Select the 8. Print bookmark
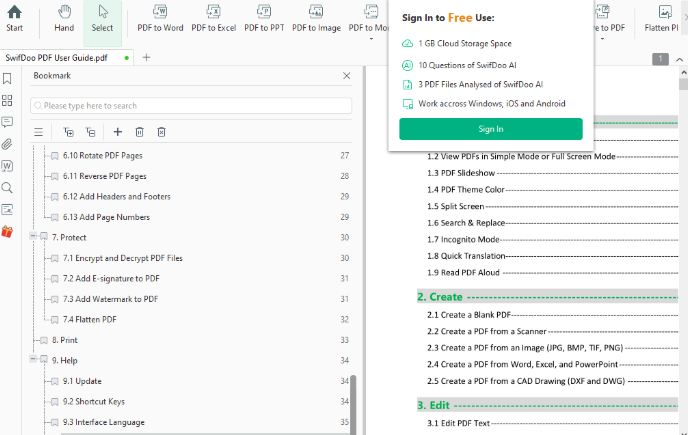 coord(64,340)
